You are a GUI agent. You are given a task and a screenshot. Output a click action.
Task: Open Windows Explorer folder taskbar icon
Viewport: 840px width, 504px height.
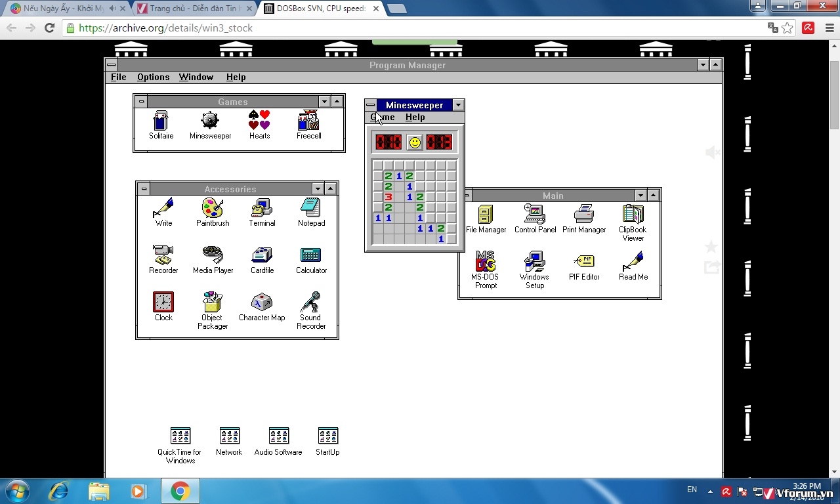(x=99, y=491)
